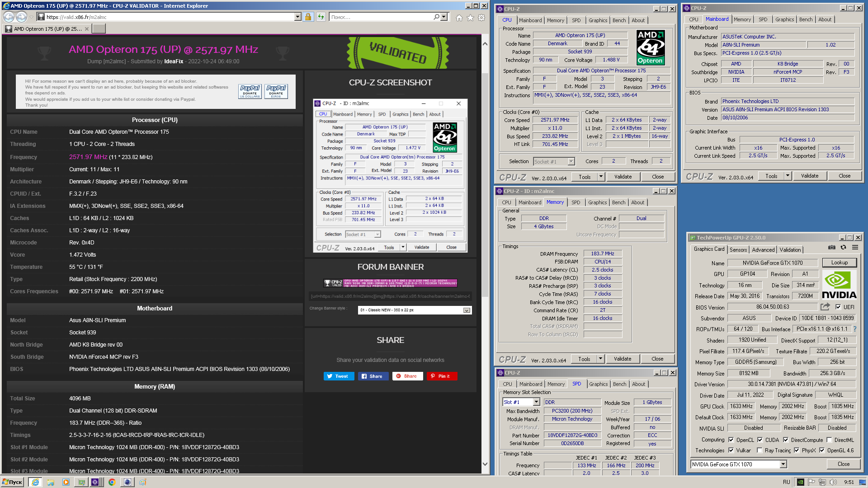Click the Bus Interface question mark help icon

pyautogui.click(x=855, y=329)
